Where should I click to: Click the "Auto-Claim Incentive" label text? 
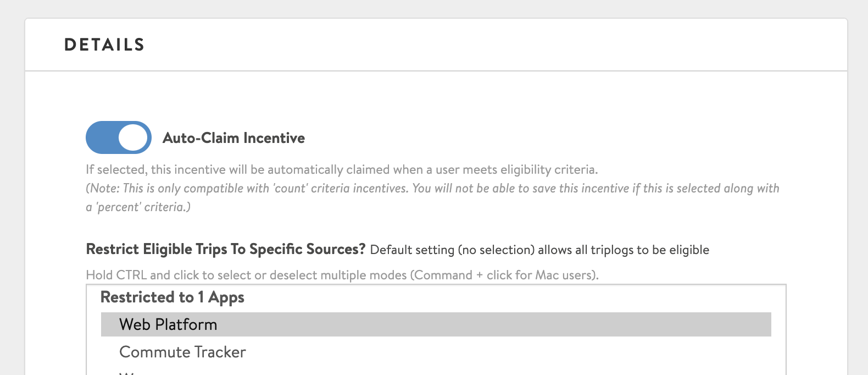click(x=233, y=138)
